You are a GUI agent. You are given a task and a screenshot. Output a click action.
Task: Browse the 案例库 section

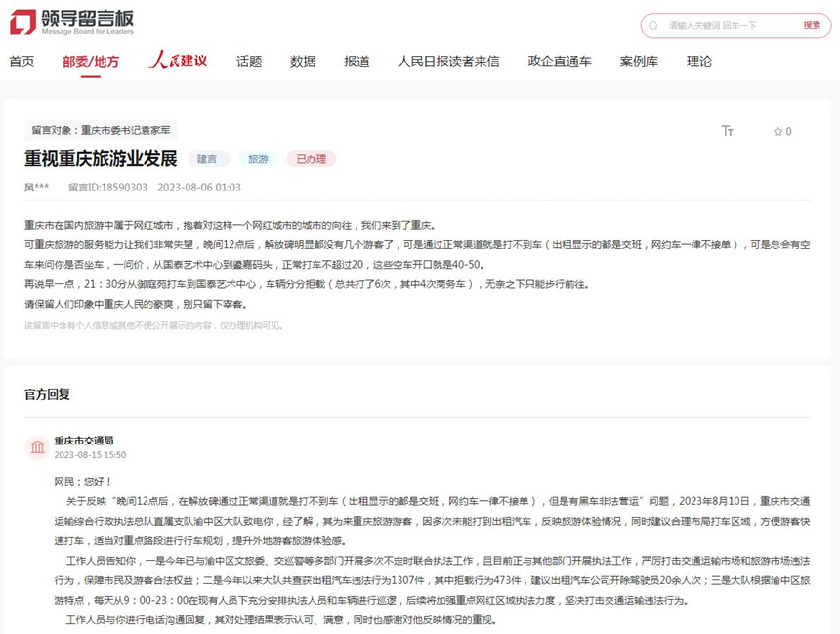640,61
